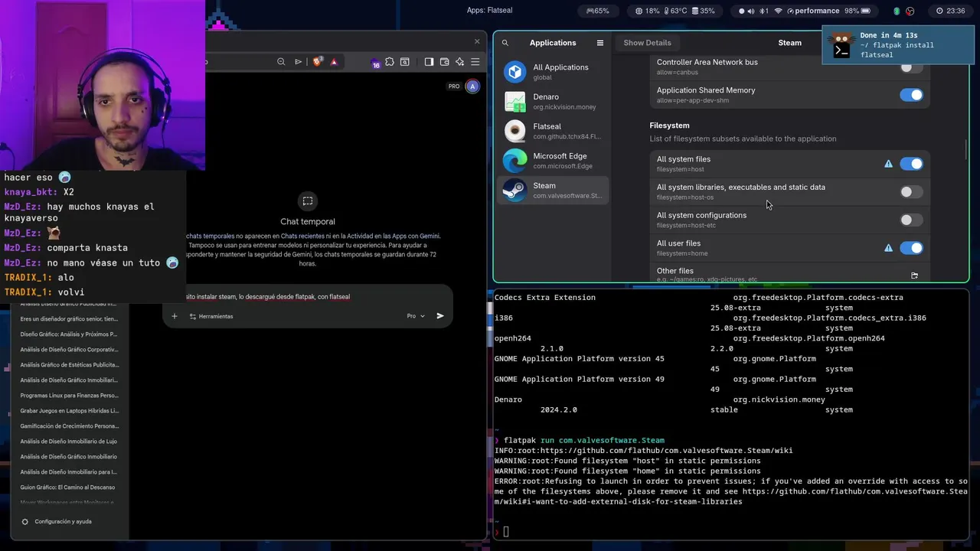
Task: Click text 'flatpak run com.valvesoftware.Steam' in terminal
Action: tap(584, 441)
